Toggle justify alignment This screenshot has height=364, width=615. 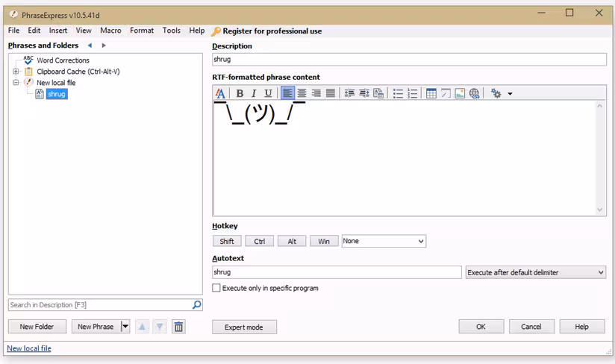331,93
